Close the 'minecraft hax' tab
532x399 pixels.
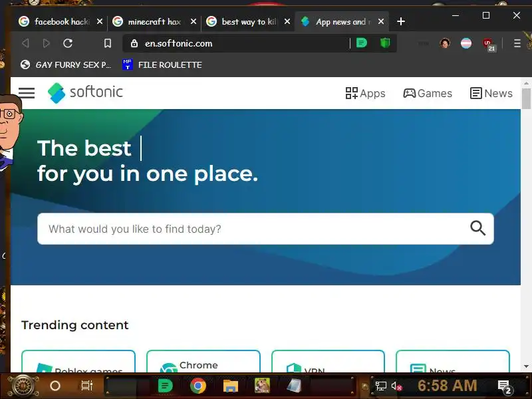[194, 21]
